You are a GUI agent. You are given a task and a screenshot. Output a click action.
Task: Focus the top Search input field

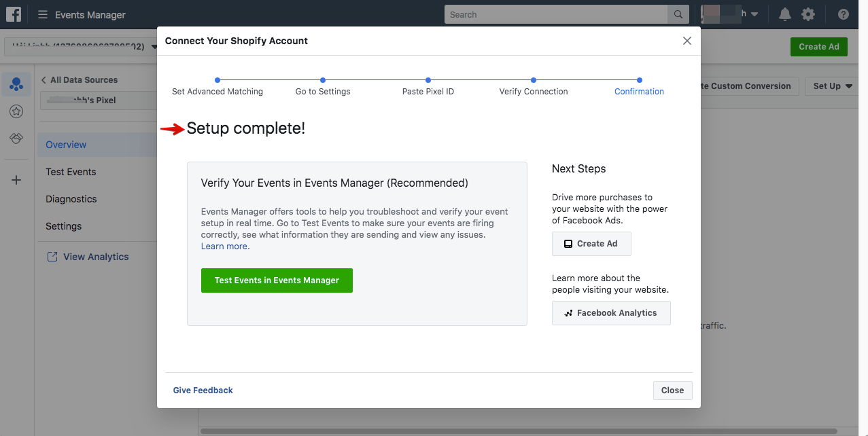pos(556,14)
